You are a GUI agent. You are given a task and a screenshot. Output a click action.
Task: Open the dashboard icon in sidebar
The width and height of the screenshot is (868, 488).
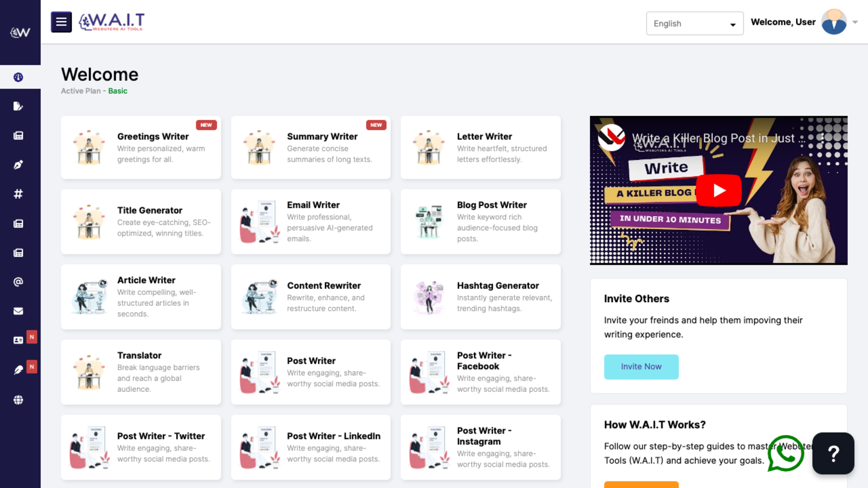19,77
